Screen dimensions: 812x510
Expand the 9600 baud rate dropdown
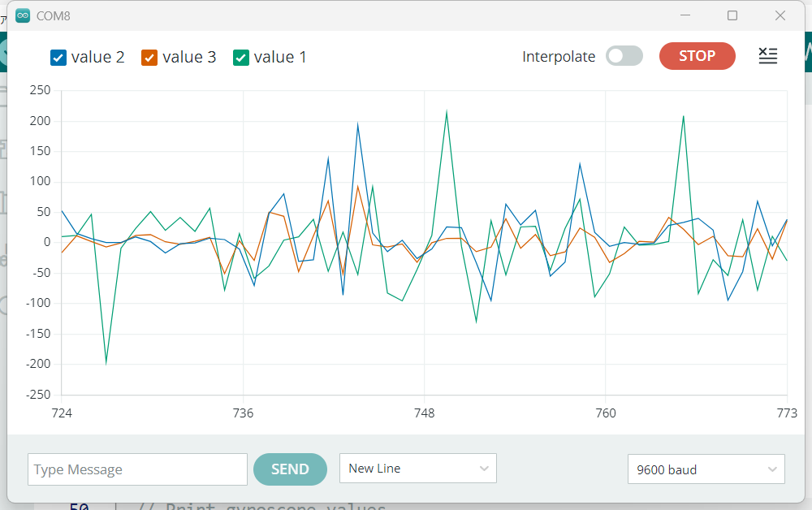pyautogui.click(x=706, y=469)
